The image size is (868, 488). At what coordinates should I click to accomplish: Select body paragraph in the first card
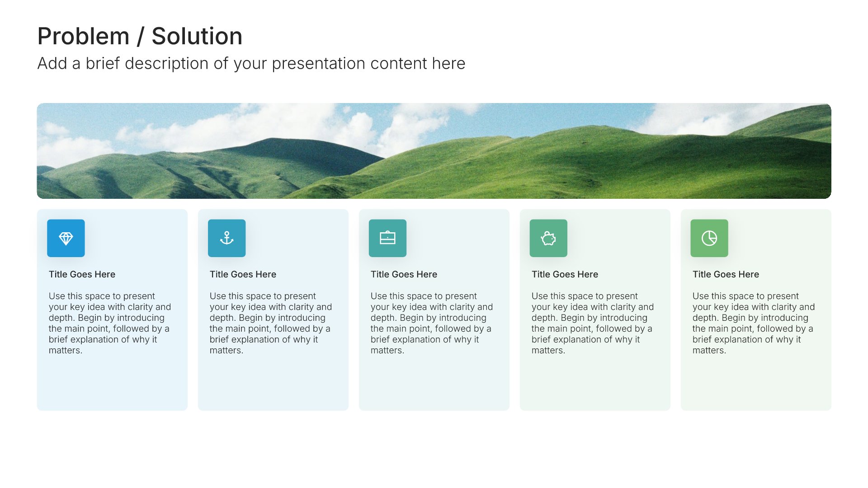click(x=110, y=323)
